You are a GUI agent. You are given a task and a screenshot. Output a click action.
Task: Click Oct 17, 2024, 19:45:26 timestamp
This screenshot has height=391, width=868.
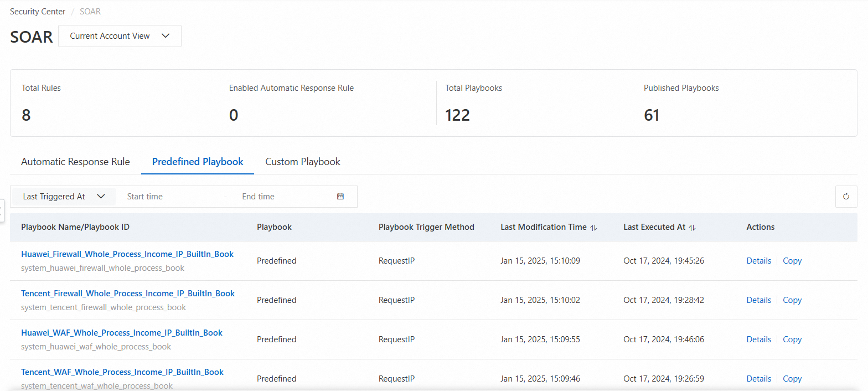click(664, 261)
